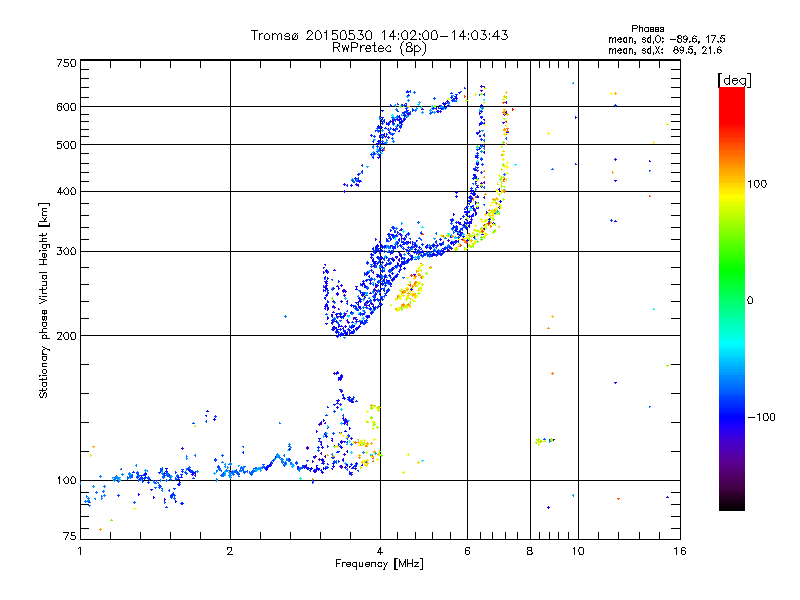Pick the blue region of the colorbar near -100
The width and height of the screenshot is (800, 600).
click(x=731, y=415)
